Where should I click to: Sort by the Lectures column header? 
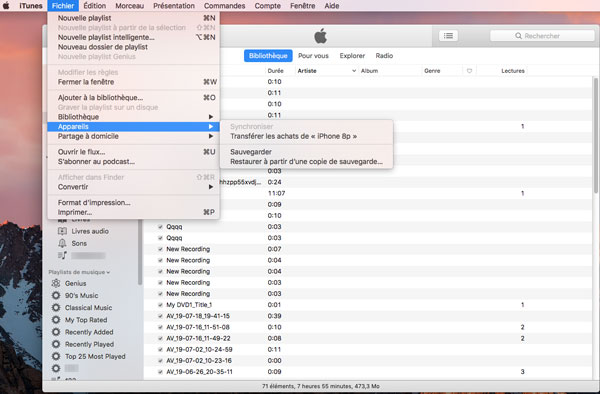(x=513, y=71)
